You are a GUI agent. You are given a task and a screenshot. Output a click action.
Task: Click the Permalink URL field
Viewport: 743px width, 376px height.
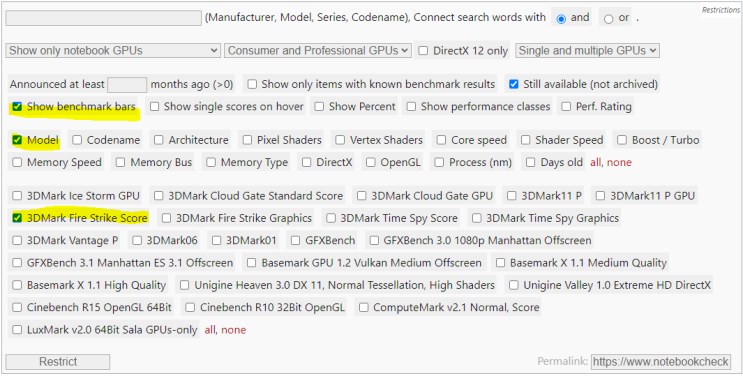pos(661,362)
